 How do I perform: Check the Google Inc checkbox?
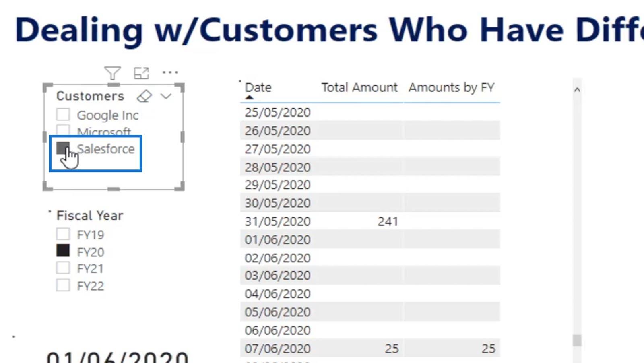click(63, 114)
